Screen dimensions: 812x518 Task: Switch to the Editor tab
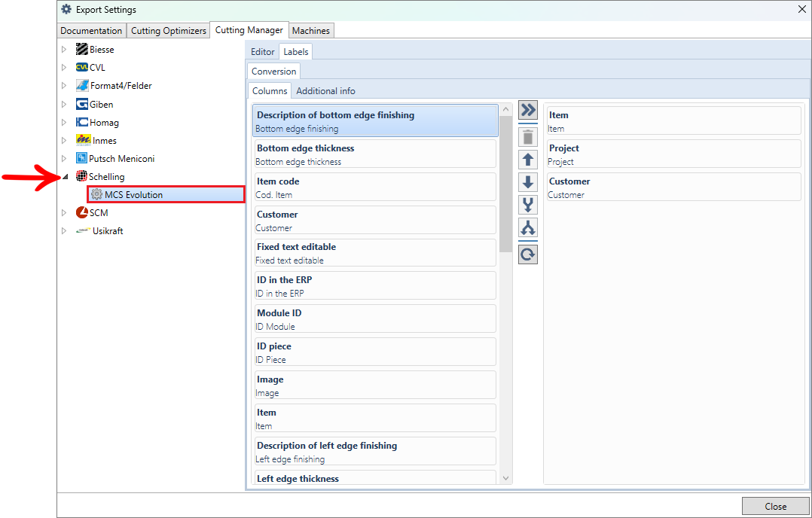click(x=263, y=52)
